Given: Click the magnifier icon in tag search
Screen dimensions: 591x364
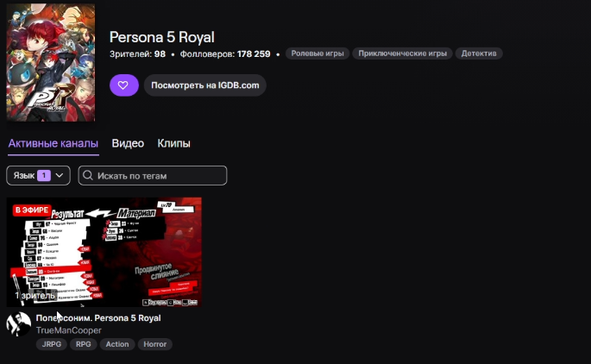Looking at the screenshot, I should coord(88,175).
